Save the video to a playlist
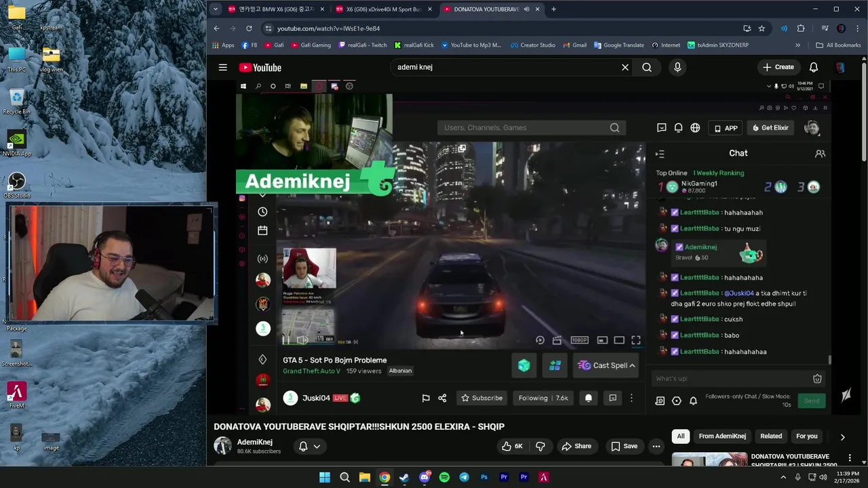Screen dimensions: 868x488 (x=624, y=446)
